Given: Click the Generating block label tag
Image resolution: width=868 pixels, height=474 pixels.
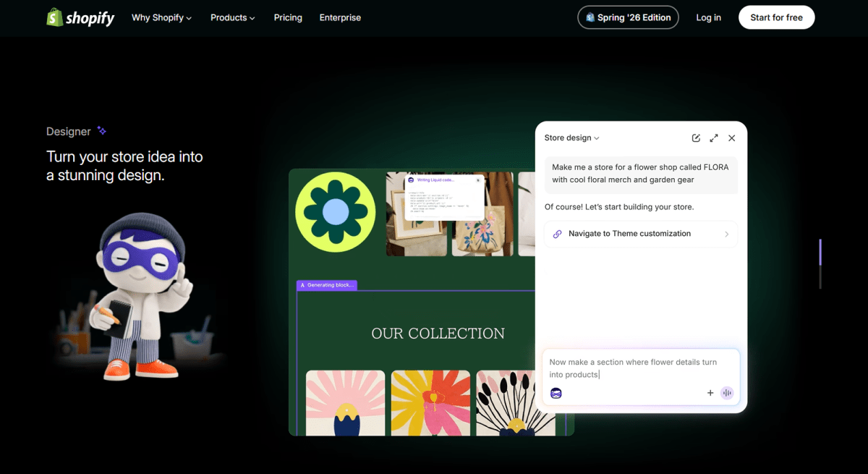Looking at the screenshot, I should 327,285.
